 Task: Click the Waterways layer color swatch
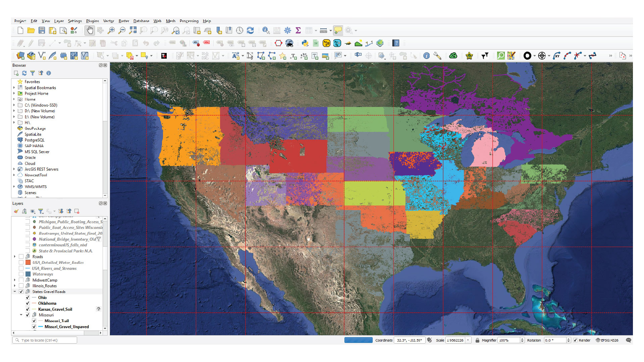(28, 274)
